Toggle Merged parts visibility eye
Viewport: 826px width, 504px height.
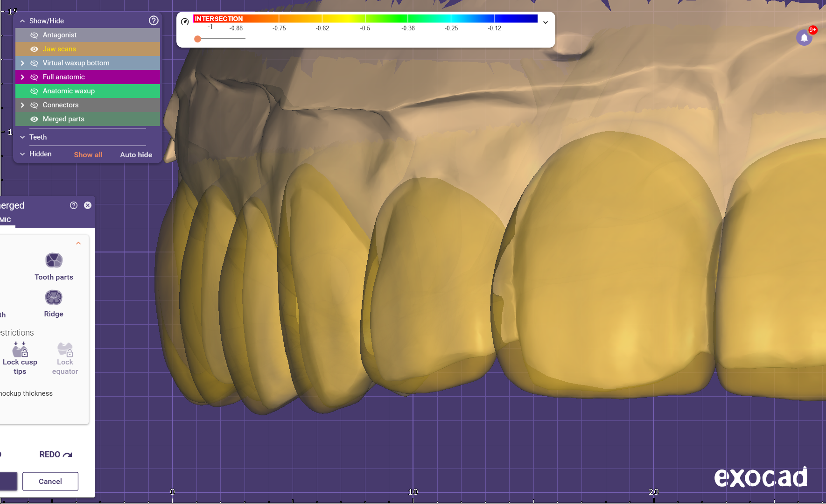(x=34, y=119)
